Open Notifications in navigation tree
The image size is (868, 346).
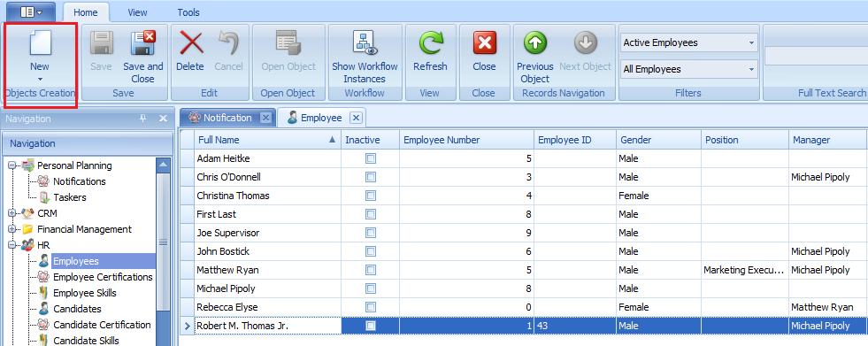click(79, 181)
